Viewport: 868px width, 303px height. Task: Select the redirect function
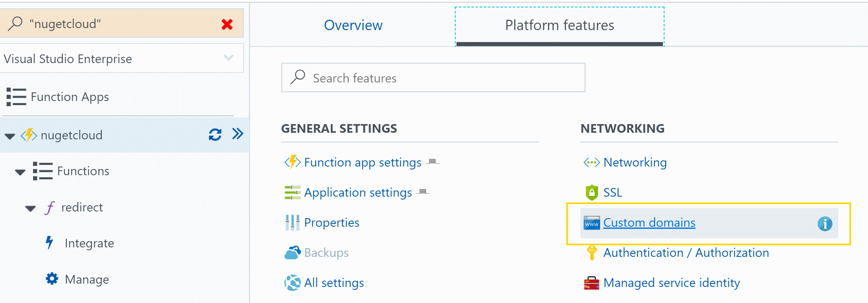point(82,207)
